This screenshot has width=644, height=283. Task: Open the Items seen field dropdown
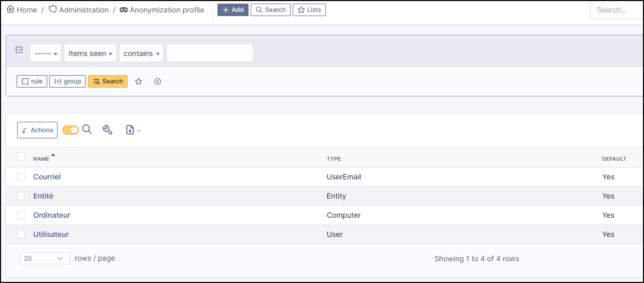pyautogui.click(x=90, y=53)
